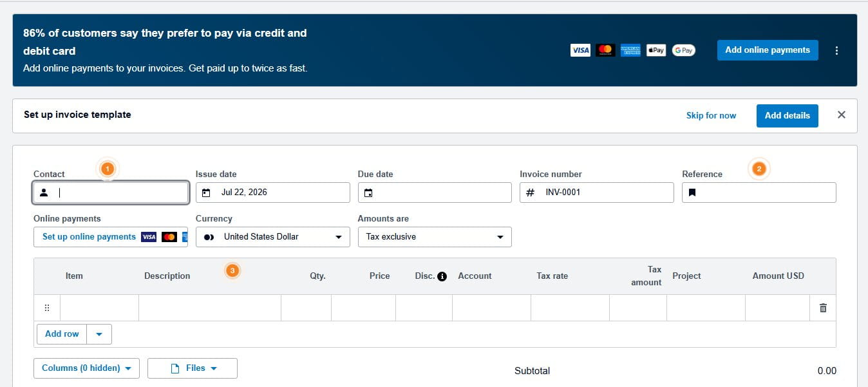Image resolution: width=868 pixels, height=387 pixels.
Task: Grab the row drag handle icon
Action: [46, 308]
